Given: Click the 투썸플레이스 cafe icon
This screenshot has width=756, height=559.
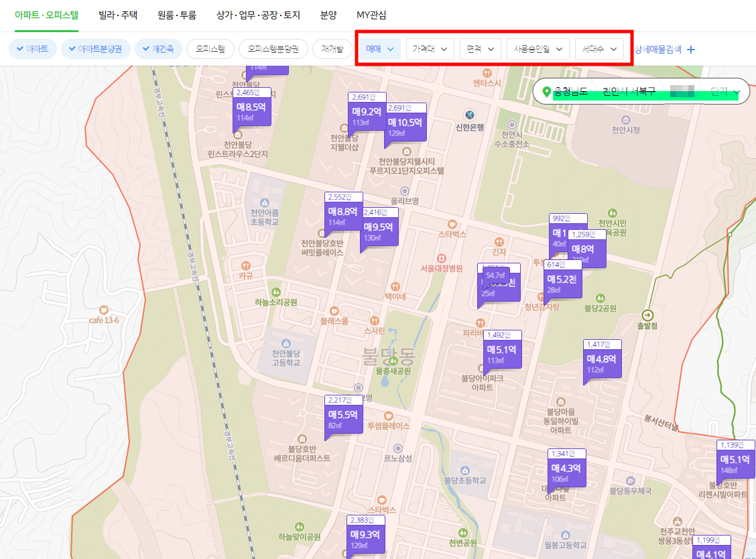Looking at the screenshot, I should [x=389, y=416].
